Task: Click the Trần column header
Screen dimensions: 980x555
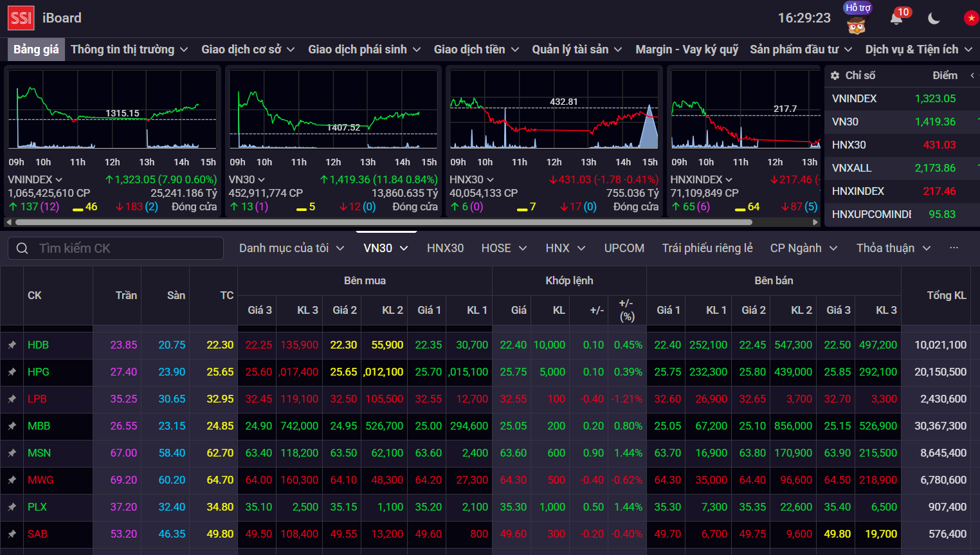Action: (126, 295)
